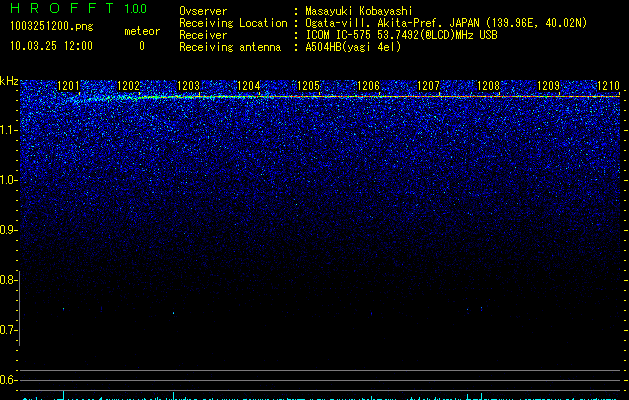This screenshot has width=629, height=400.
Task: Click the ICOM IC-575 receiver details
Action: click(x=402, y=35)
